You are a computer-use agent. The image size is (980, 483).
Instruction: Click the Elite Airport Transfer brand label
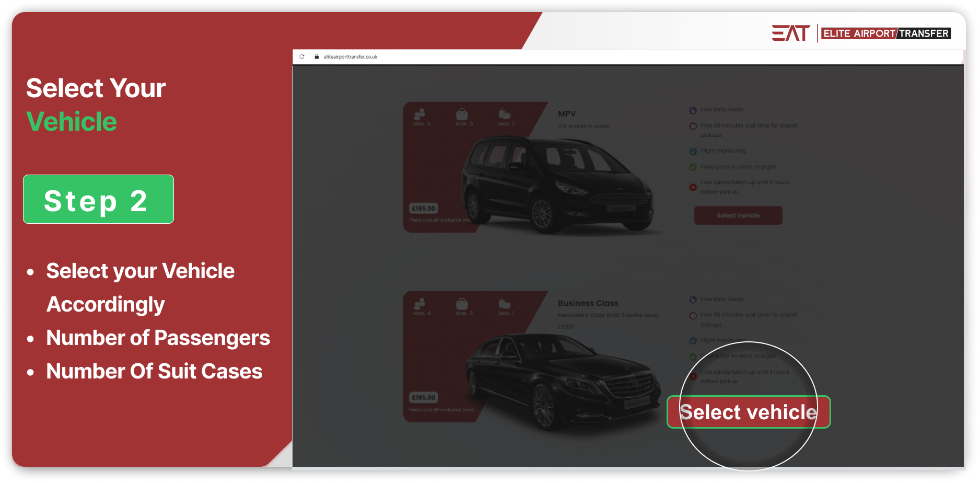(x=885, y=33)
